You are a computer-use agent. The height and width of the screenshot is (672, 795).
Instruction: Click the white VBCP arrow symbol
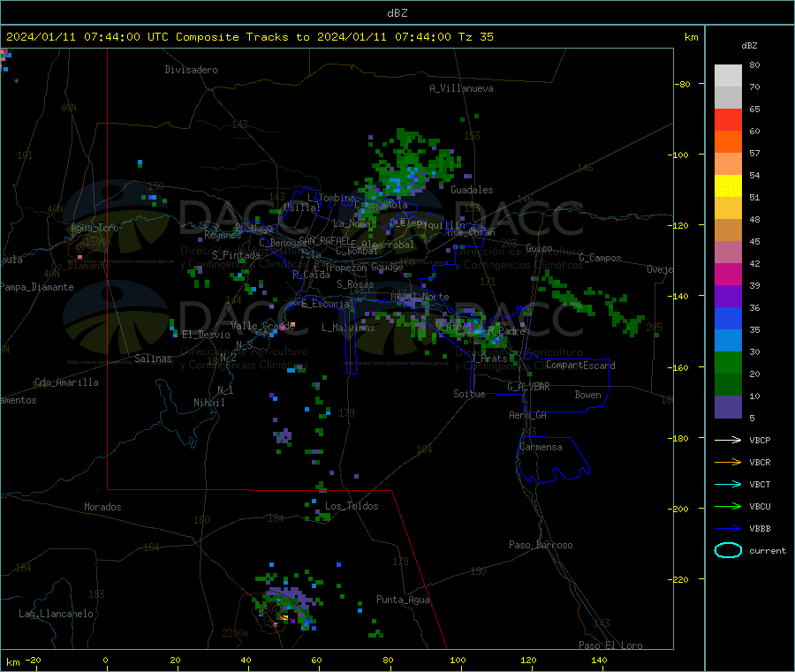(728, 440)
